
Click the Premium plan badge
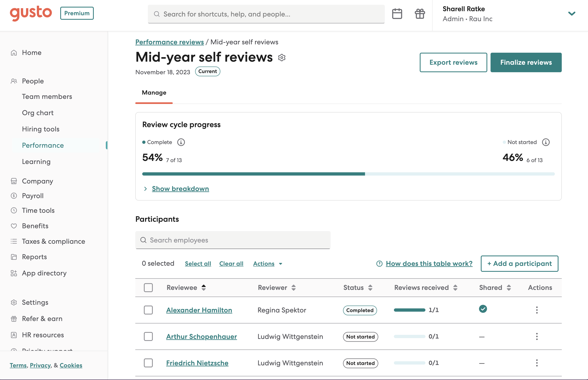tap(77, 13)
